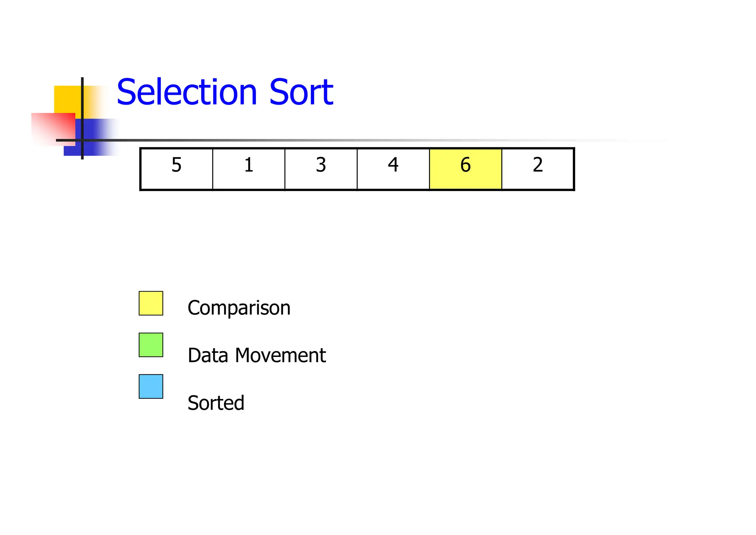Click the blue Sorted legend swatch
This screenshot has width=756, height=535.
(151, 386)
